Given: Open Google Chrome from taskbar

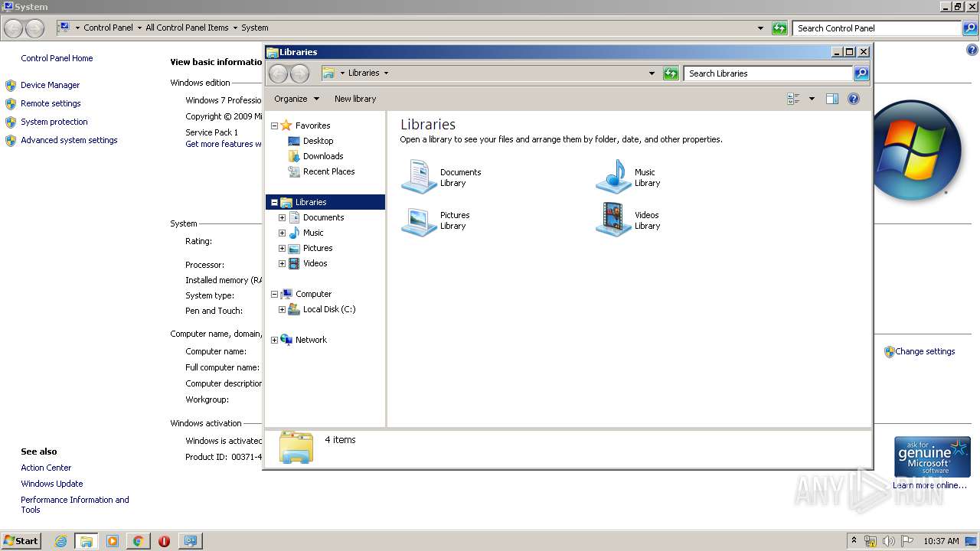Looking at the screenshot, I should point(138,541).
